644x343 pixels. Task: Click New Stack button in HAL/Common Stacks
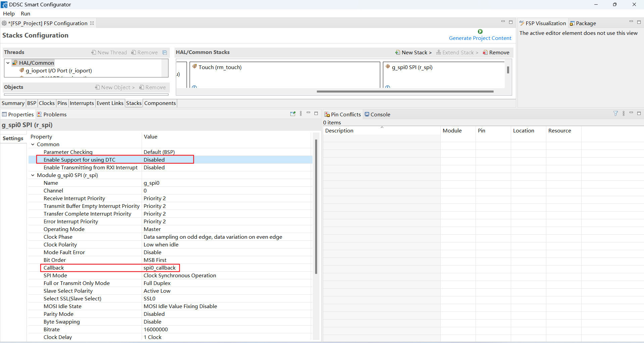[x=413, y=52]
